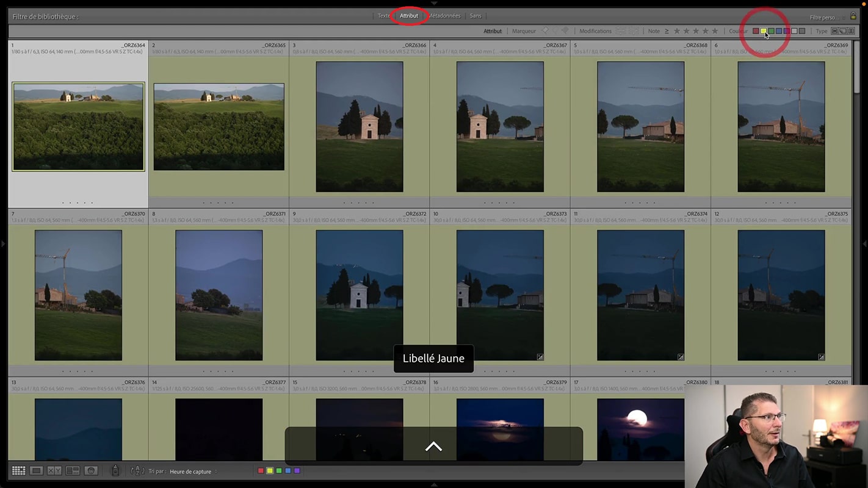Viewport: 868px width, 488px height.
Task: Toggle master photos Type filter
Action: (834, 31)
